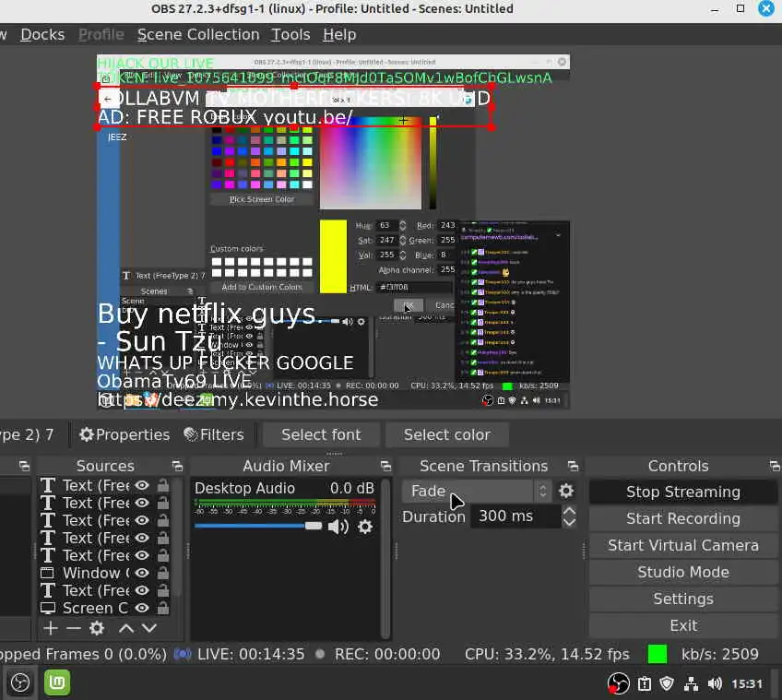Float the Controls dock via its header icon
Image resolution: width=782 pixels, height=700 pixels.
(x=775, y=466)
